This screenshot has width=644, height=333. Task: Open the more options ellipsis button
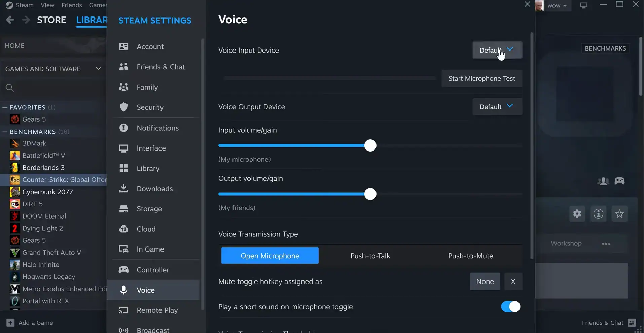click(606, 244)
